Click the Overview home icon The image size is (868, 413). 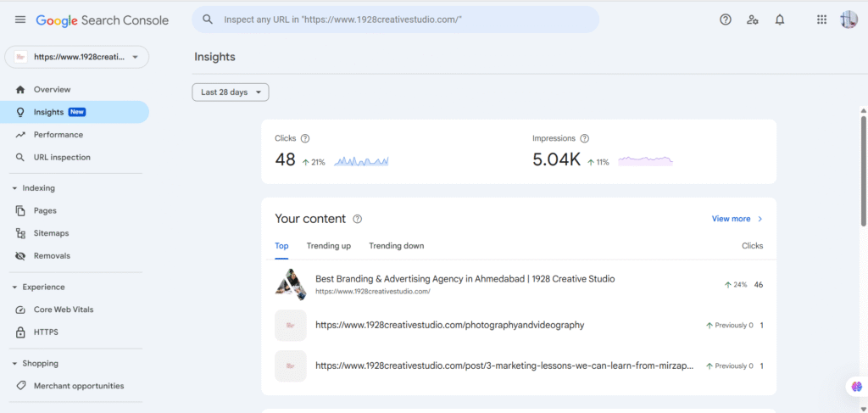pyautogui.click(x=20, y=90)
